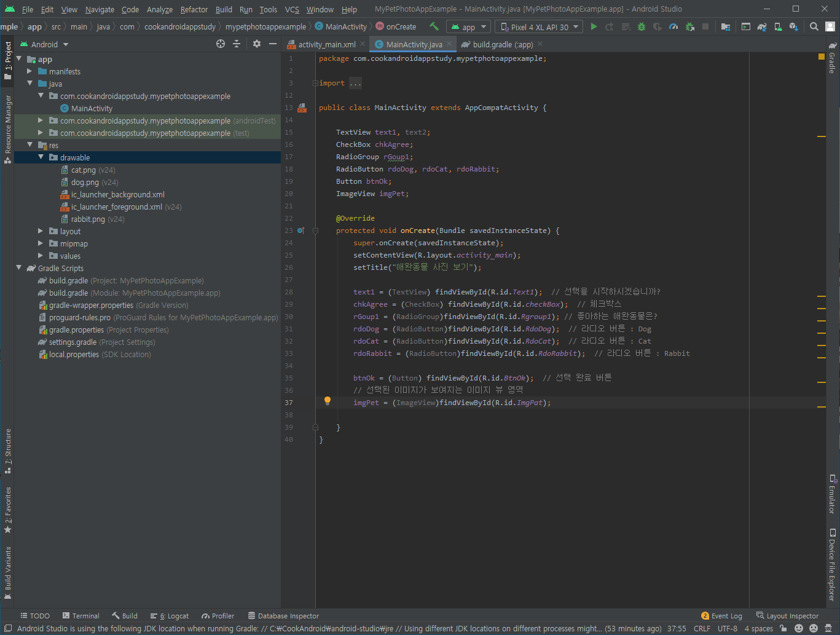
Task: Open the Database Inspector tool window
Action: [283, 615]
